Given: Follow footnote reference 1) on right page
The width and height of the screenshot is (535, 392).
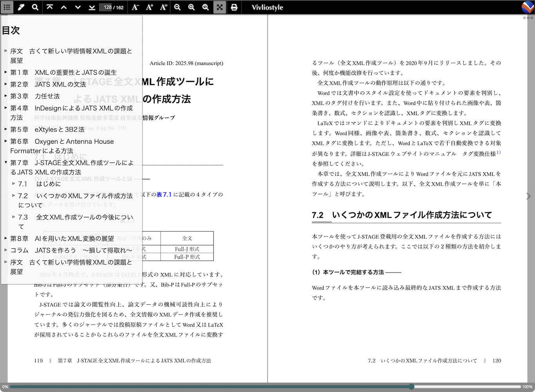Looking at the screenshot, I should 499,152.
